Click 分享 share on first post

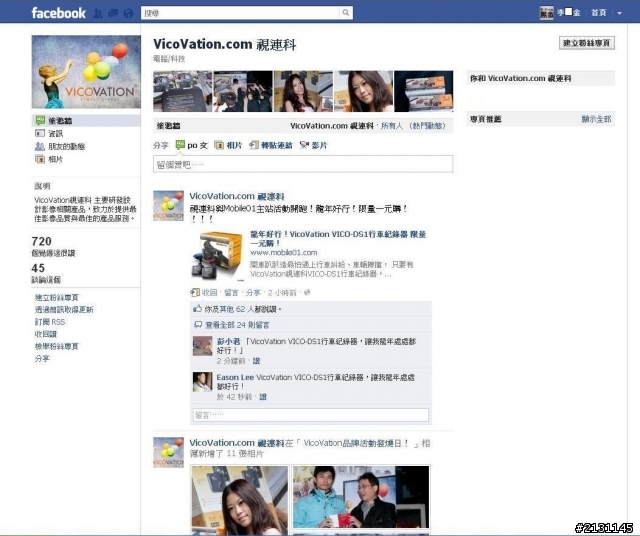pyautogui.click(x=253, y=293)
